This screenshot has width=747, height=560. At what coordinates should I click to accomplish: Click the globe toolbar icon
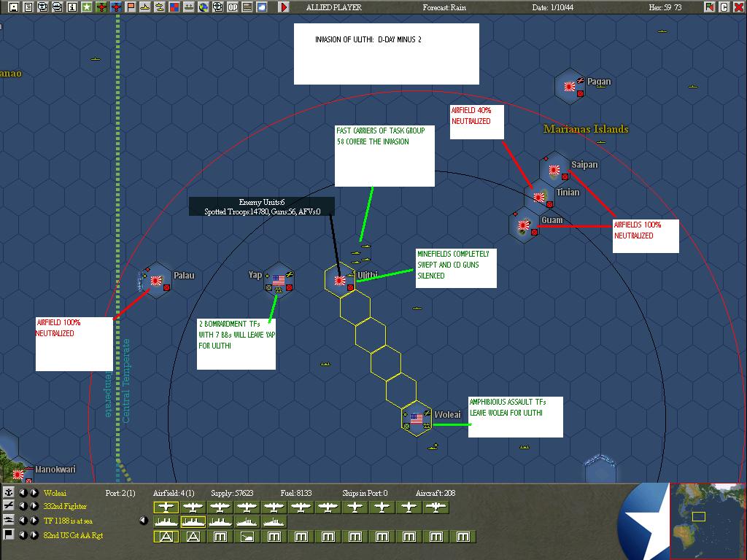point(204,7)
